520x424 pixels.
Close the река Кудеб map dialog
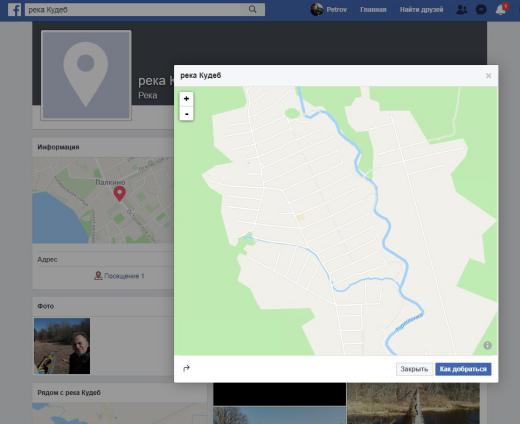pos(488,76)
